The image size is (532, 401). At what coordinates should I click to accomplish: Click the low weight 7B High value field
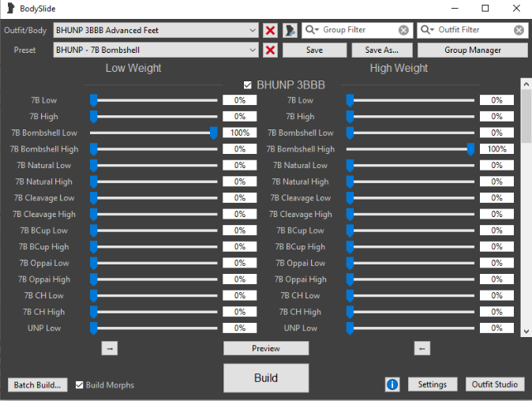(x=240, y=116)
